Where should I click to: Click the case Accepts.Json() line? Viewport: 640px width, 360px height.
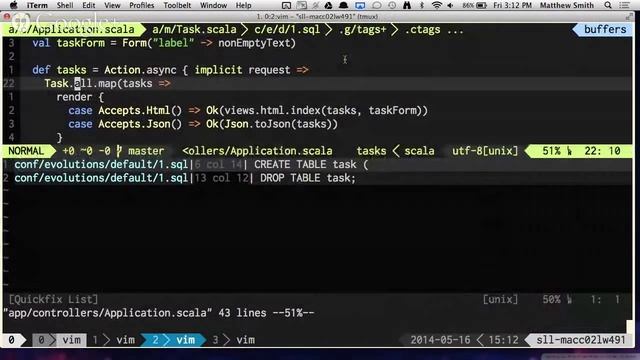203,124
